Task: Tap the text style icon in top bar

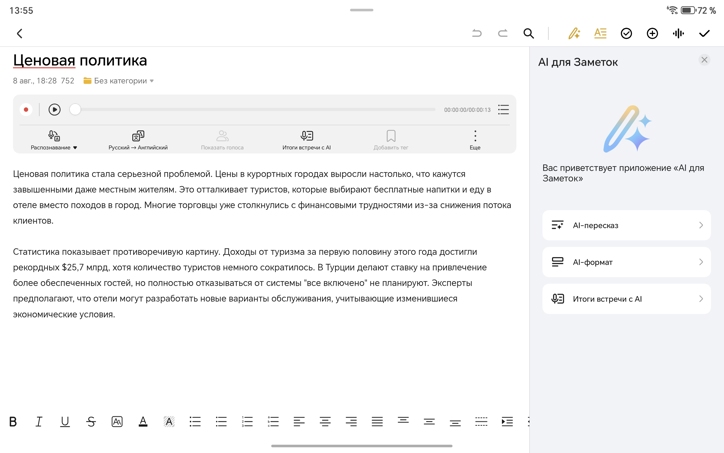Action: tap(600, 34)
